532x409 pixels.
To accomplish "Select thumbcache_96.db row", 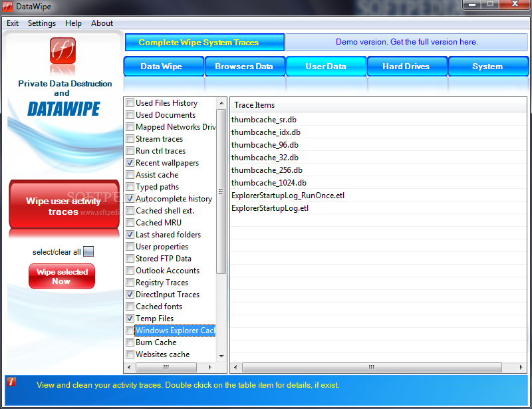I will pos(378,144).
